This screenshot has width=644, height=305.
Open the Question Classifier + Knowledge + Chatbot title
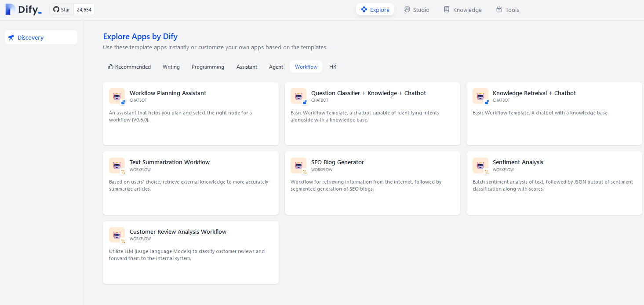pos(368,93)
